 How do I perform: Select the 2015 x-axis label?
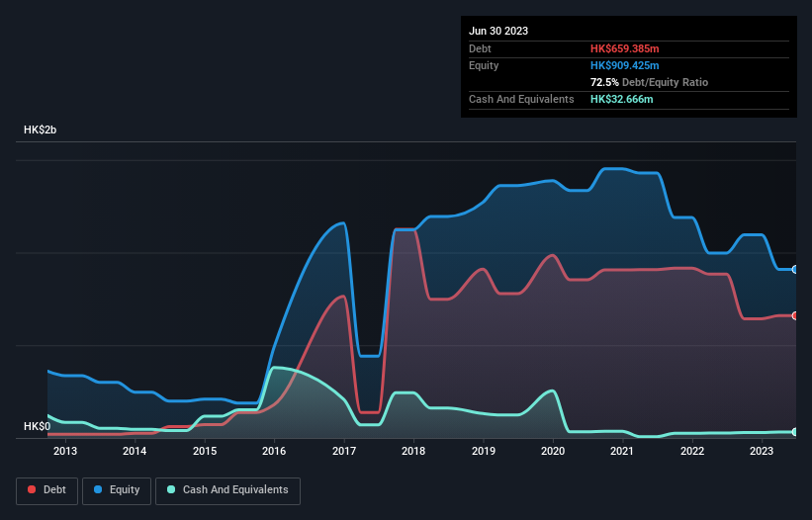(x=205, y=451)
